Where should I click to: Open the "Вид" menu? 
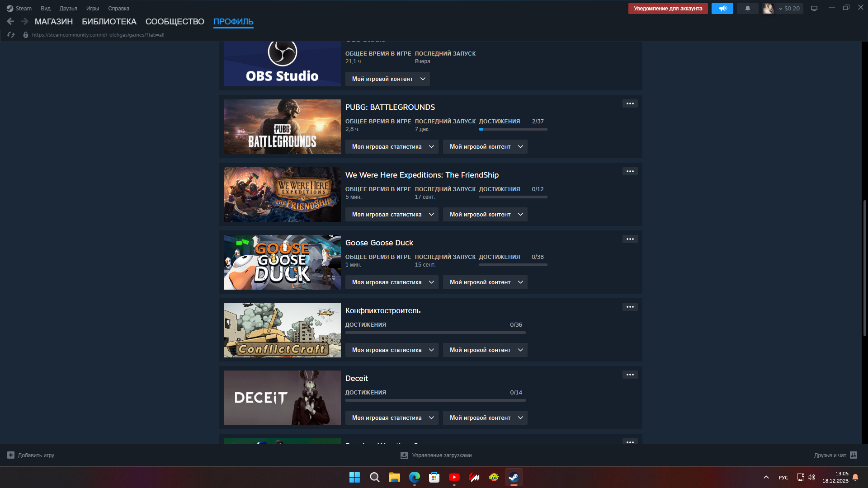[46, 9]
